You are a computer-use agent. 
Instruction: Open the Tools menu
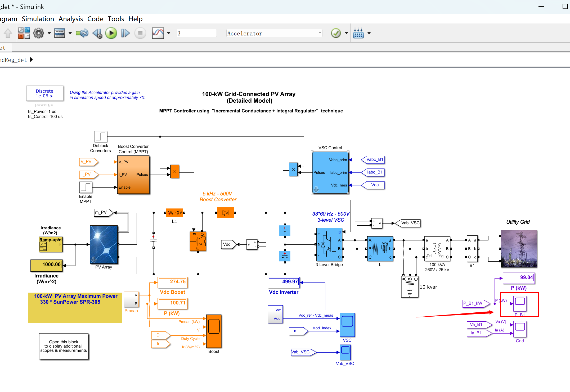(116, 19)
